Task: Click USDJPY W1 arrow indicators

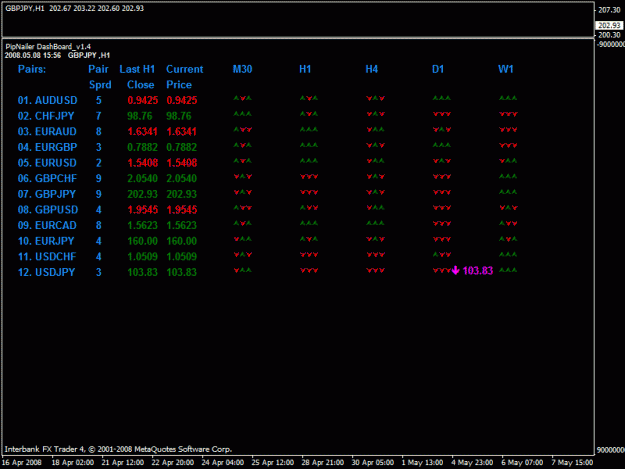Action: (508, 270)
